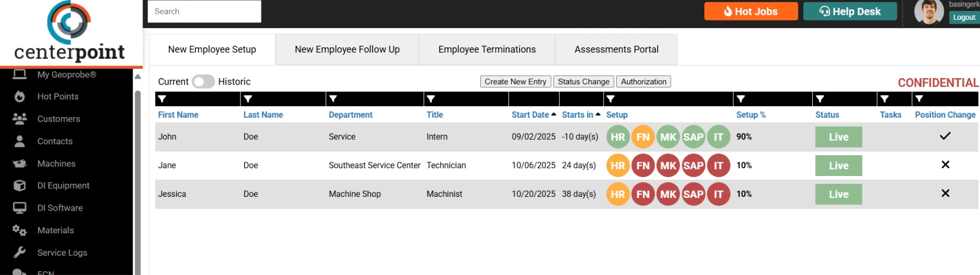Select Contacts person icon in sidebar
Image resolution: width=980 pixels, height=275 pixels.
[x=20, y=141]
